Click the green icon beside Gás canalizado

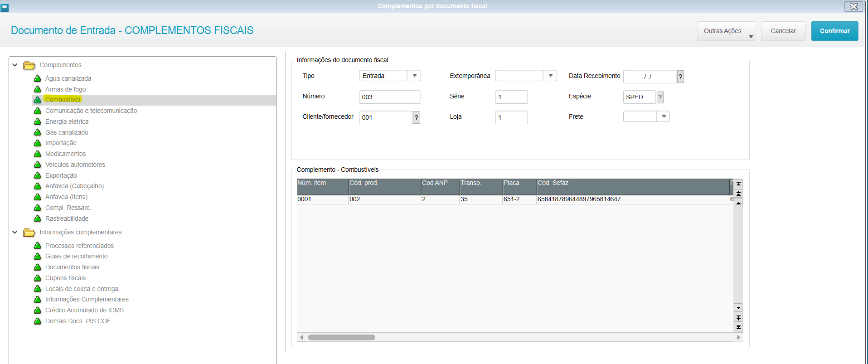click(38, 132)
